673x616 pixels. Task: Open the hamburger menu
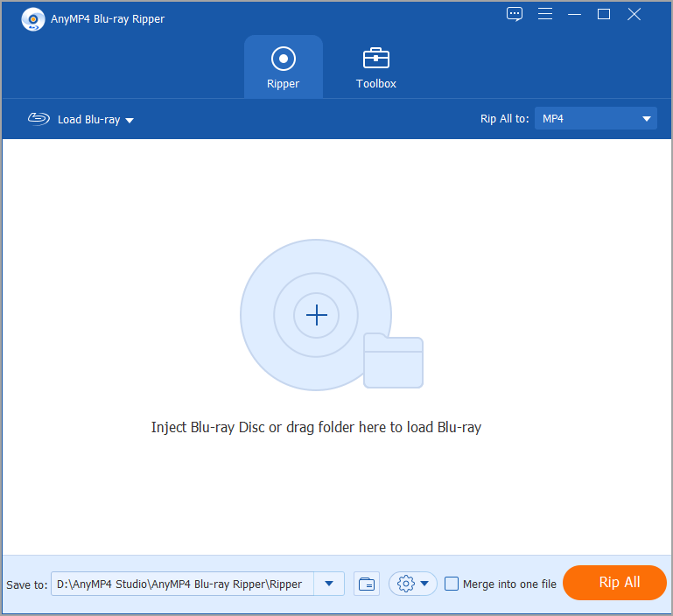pyautogui.click(x=545, y=14)
